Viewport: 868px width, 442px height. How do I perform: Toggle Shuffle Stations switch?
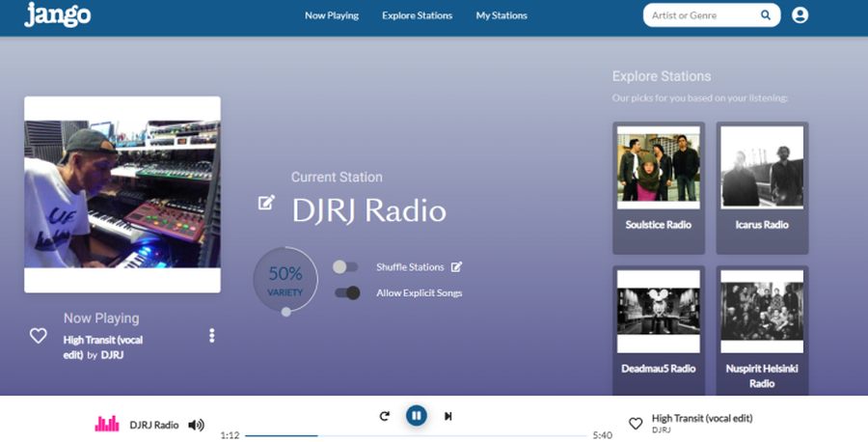[x=345, y=267]
